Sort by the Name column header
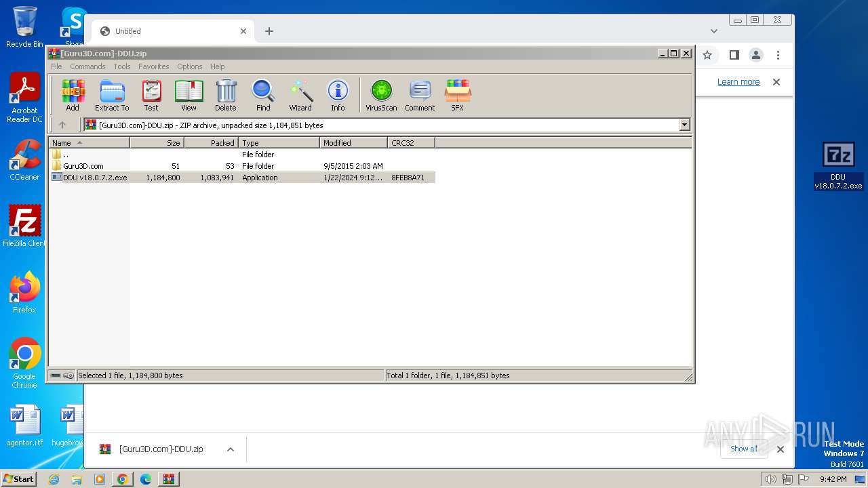868x488 pixels. click(89, 142)
